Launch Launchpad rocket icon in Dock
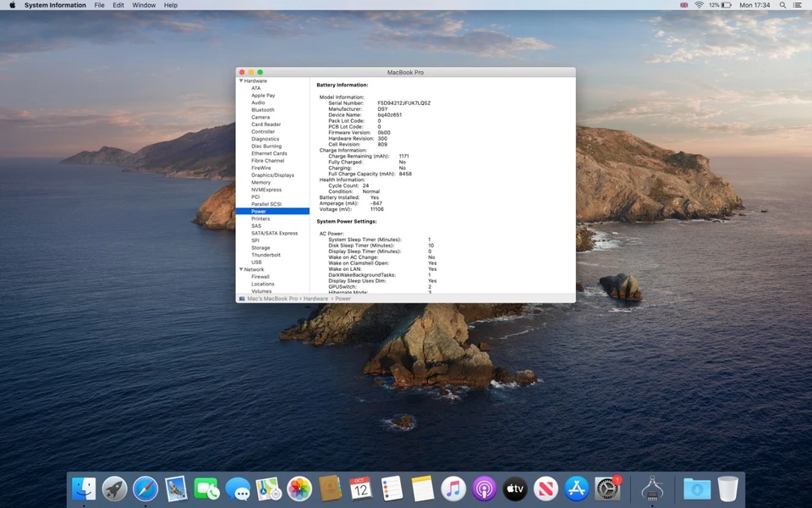 click(114, 489)
